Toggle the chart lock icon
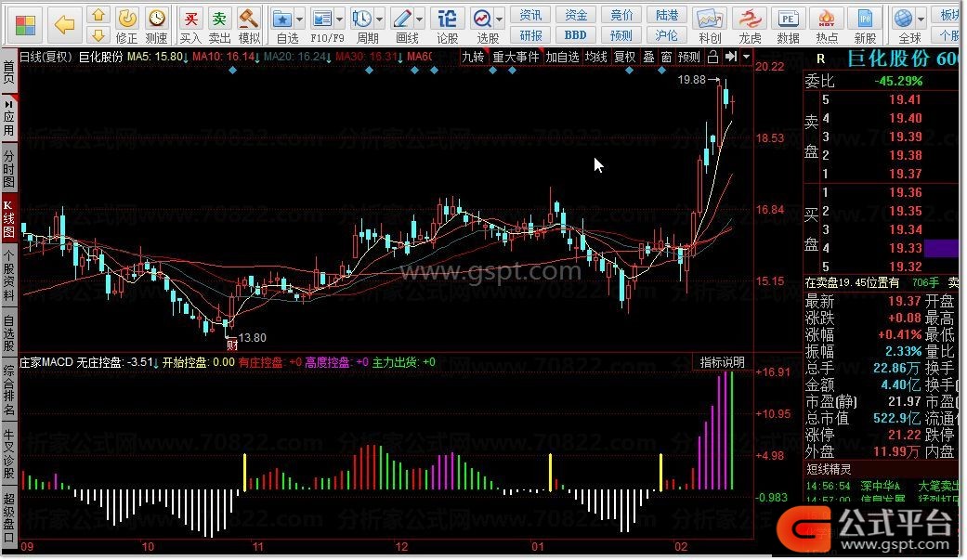The height and width of the screenshot is (560, 967). 712,58
